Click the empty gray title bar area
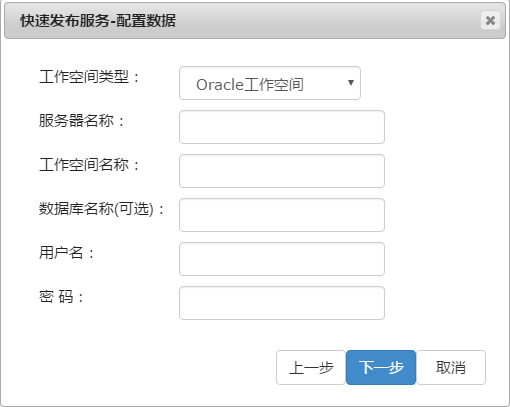 pyautogui.click(x=327, y=21)
